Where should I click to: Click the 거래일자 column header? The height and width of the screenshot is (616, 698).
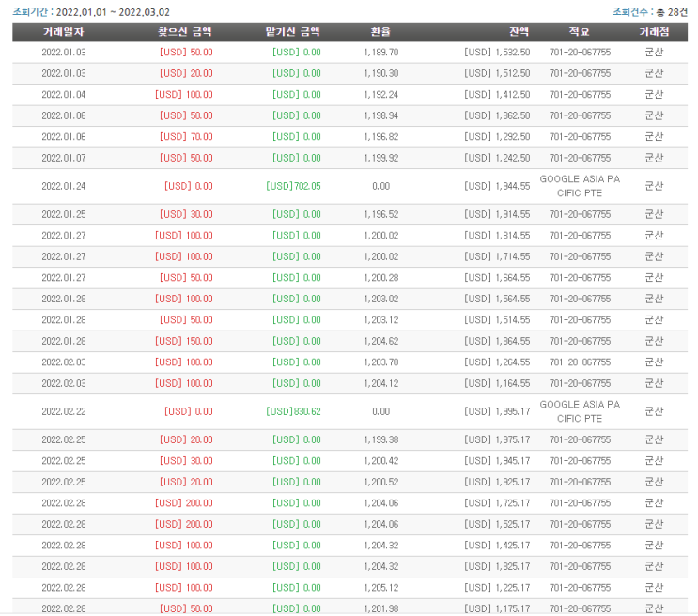pos(63,32)
